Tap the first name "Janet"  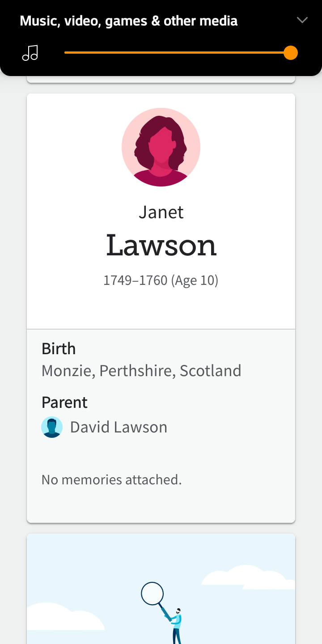point(161,212)
